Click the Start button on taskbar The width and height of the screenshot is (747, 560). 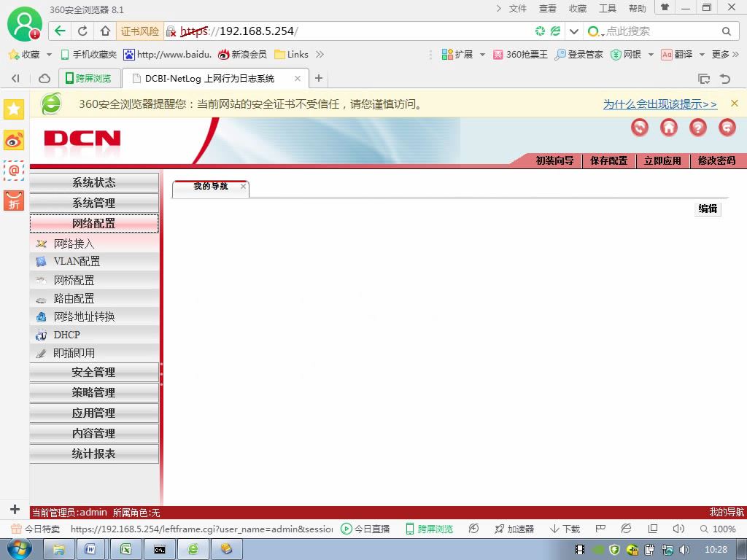click(20, 550)
